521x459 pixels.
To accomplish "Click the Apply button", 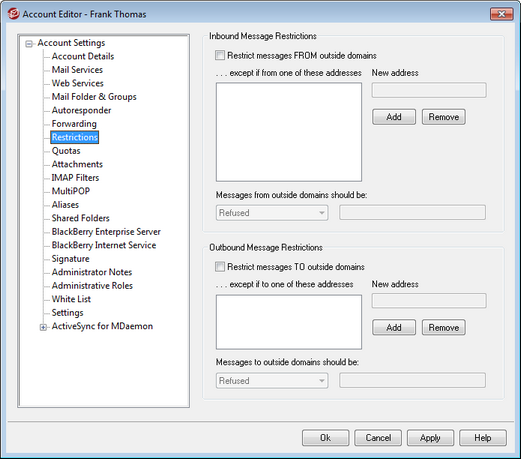I will [x=430, y=438].
